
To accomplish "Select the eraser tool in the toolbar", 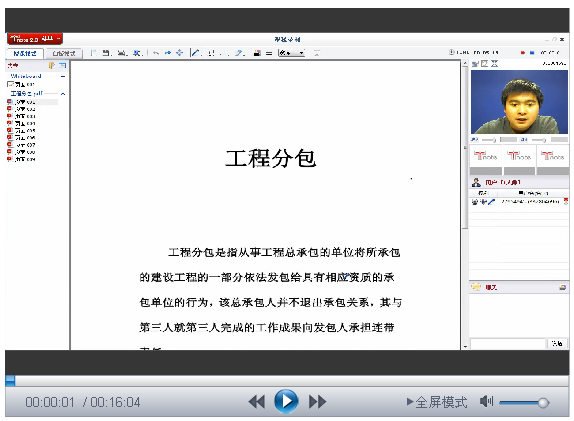I will (x=239, y=53).
